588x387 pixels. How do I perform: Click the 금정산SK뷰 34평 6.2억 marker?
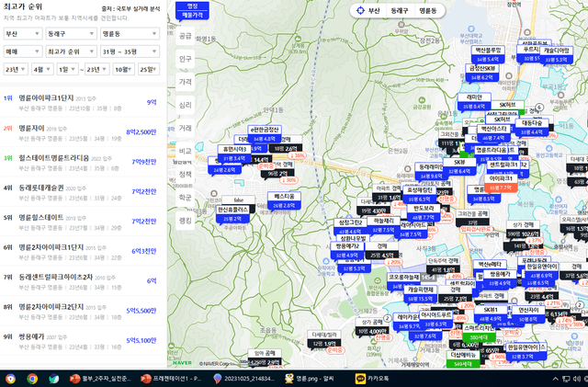click(481, 73)
